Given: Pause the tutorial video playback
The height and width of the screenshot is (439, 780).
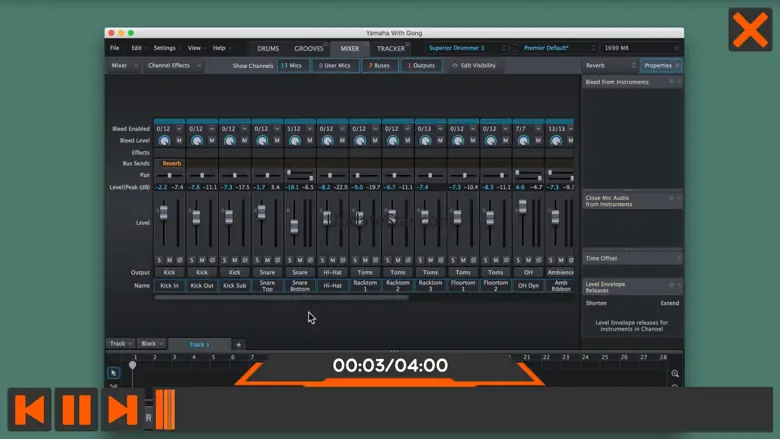Looking at the screenshot, I should 77,410.
